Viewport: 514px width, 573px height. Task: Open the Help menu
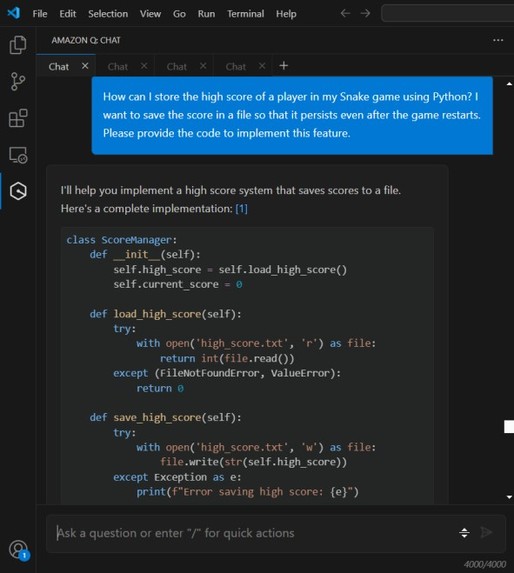[x=286, y=14]
